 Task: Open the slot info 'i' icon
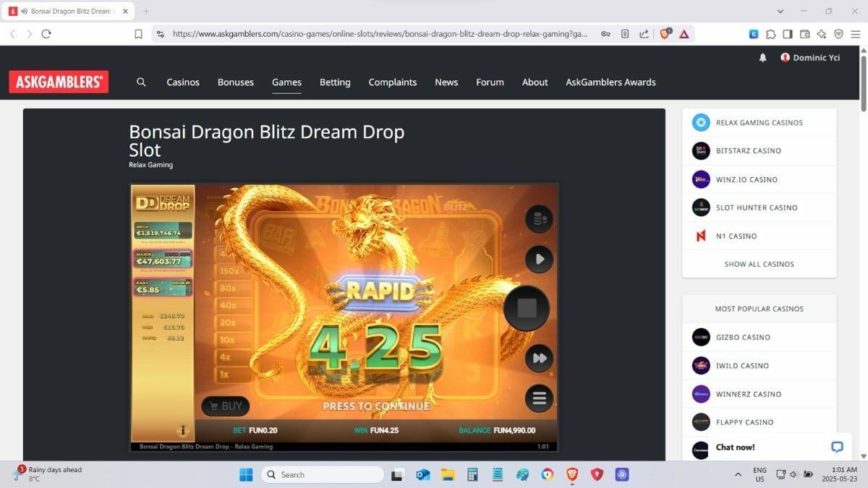click(x=183, y=430)
